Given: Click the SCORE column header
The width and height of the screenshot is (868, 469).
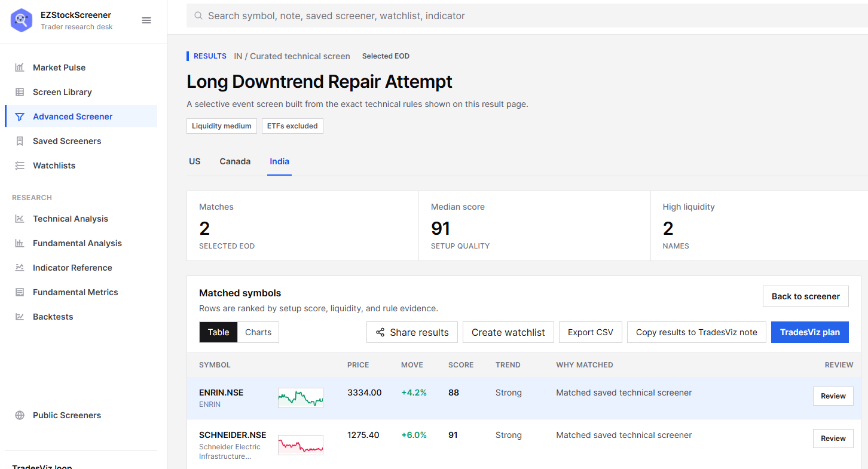Looking at the screenshot, I should click(461, 365).
